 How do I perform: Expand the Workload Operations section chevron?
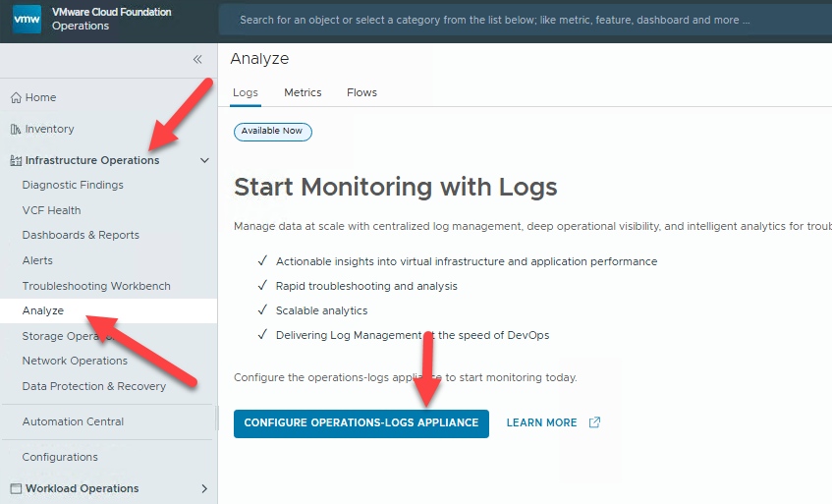click(204, 489)
